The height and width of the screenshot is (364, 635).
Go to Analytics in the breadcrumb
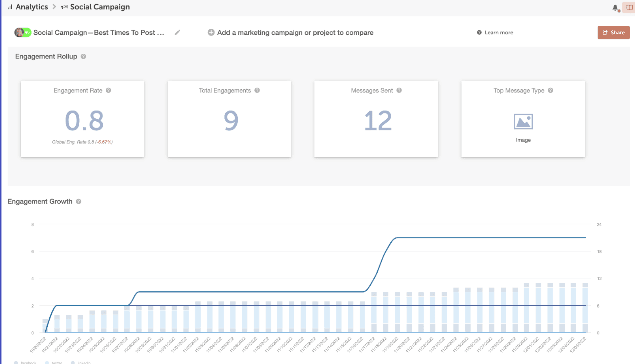coord(31,7)
